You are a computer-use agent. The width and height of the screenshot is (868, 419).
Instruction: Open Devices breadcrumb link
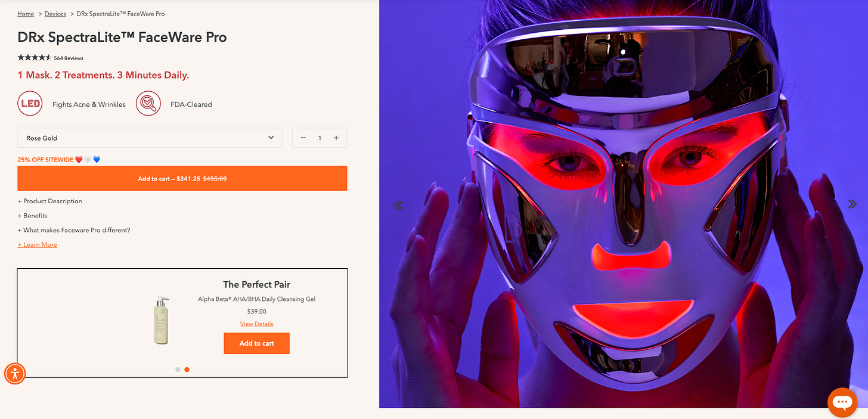tap(55, 14)
